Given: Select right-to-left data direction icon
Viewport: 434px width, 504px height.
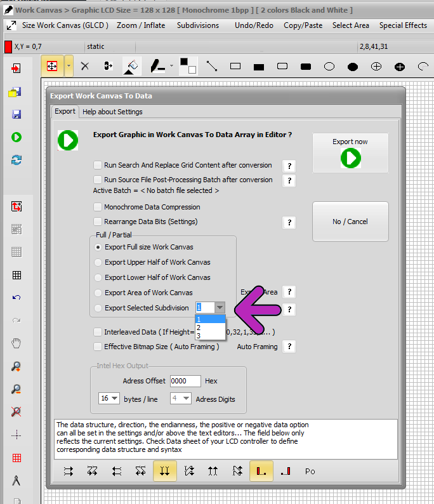Looking at the screenshot, I should coord(117,471).
